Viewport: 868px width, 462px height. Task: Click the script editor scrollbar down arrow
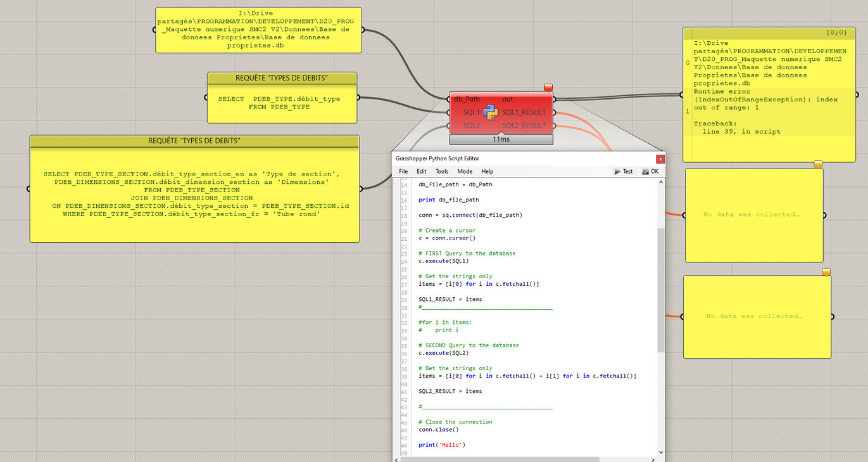pos(661,452)
